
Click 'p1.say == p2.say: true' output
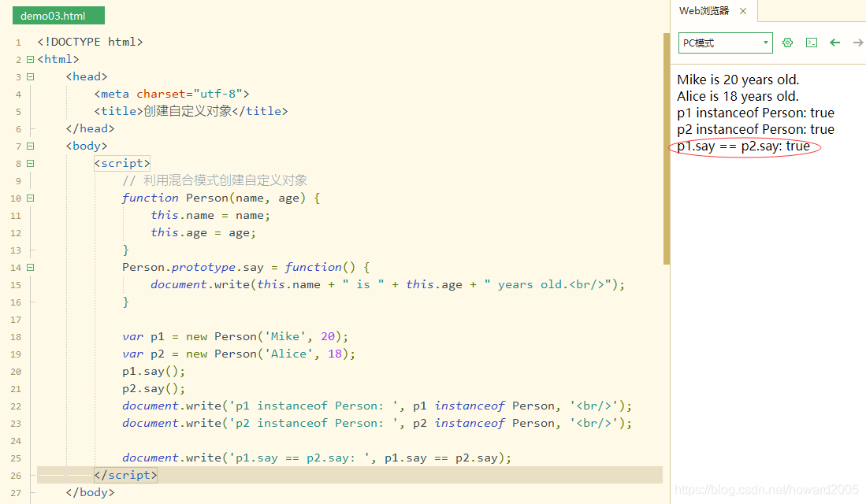(x=743, y=146)
